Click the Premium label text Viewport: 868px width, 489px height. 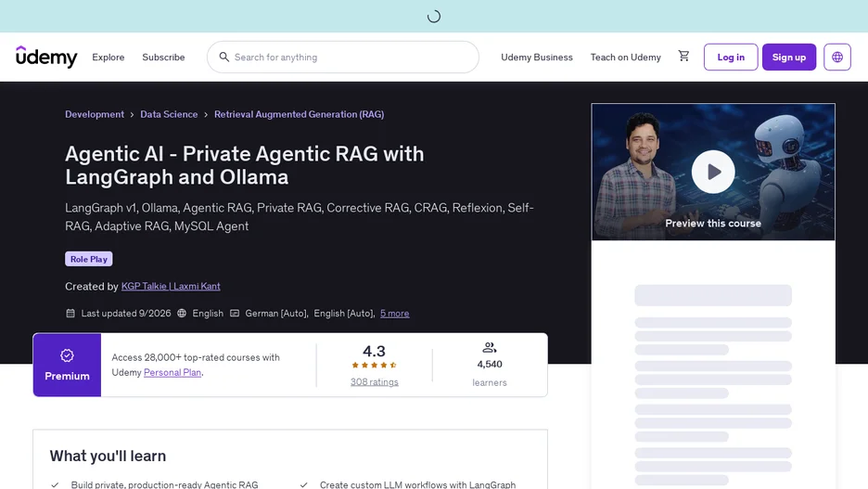pyautogui.click(x=67, y=376)
